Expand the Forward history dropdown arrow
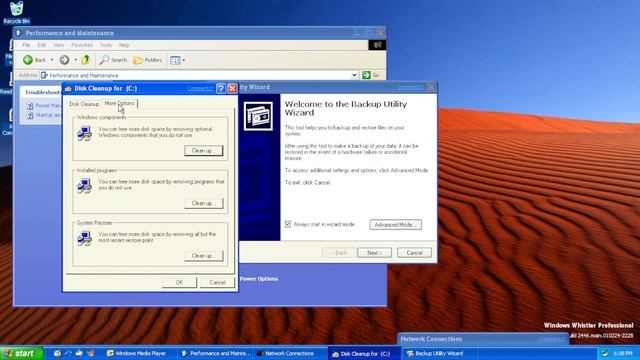The width and height of the screenshot is (640, 360). coord(76,60)
